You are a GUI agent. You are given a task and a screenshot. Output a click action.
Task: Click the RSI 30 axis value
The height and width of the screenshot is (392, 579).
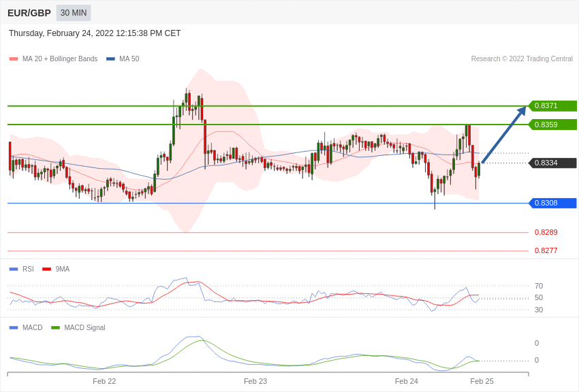click(x=539, y=310)
